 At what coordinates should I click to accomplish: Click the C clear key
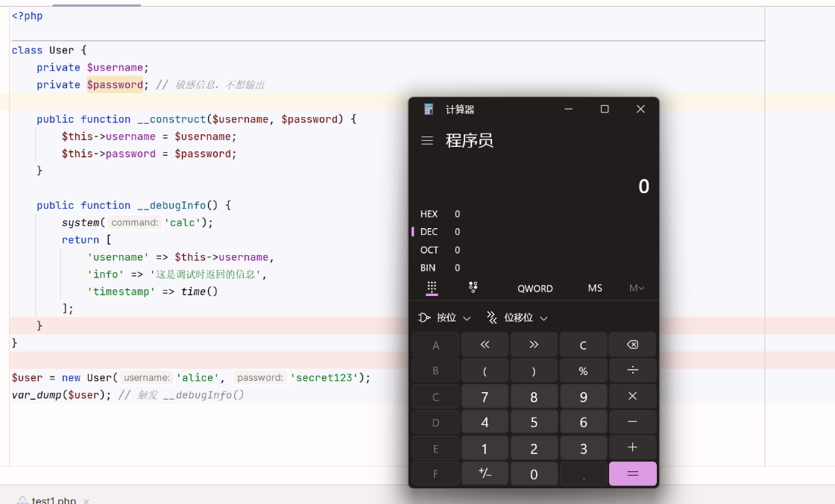click(583, 344)
